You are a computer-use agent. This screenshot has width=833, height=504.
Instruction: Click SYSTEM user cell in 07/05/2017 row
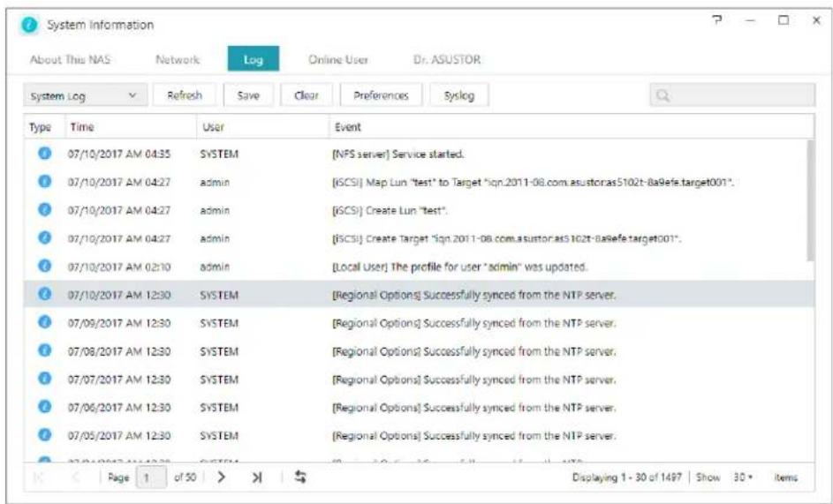tap(219, 435)
